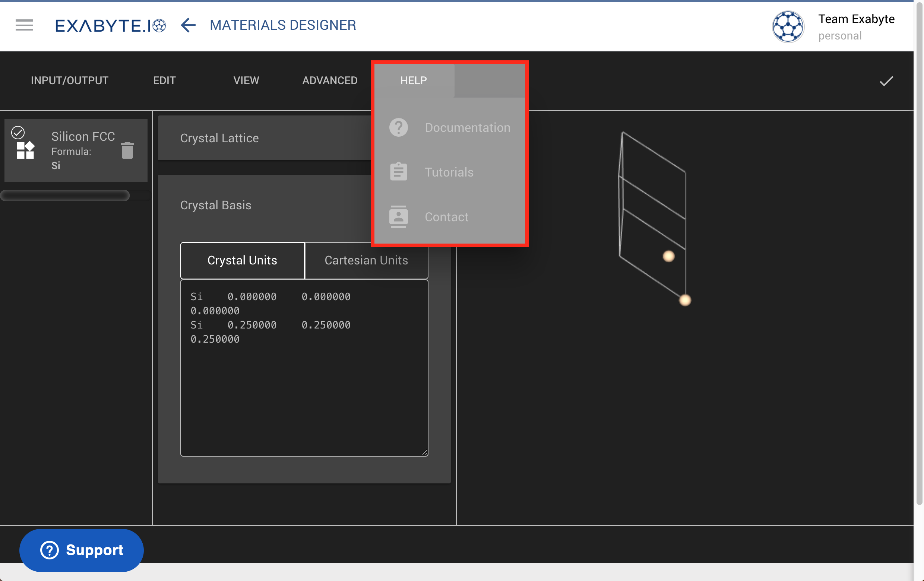The image size is (924, 581).
Task: Open the ADVANCED menu
Action: [330, 80]
